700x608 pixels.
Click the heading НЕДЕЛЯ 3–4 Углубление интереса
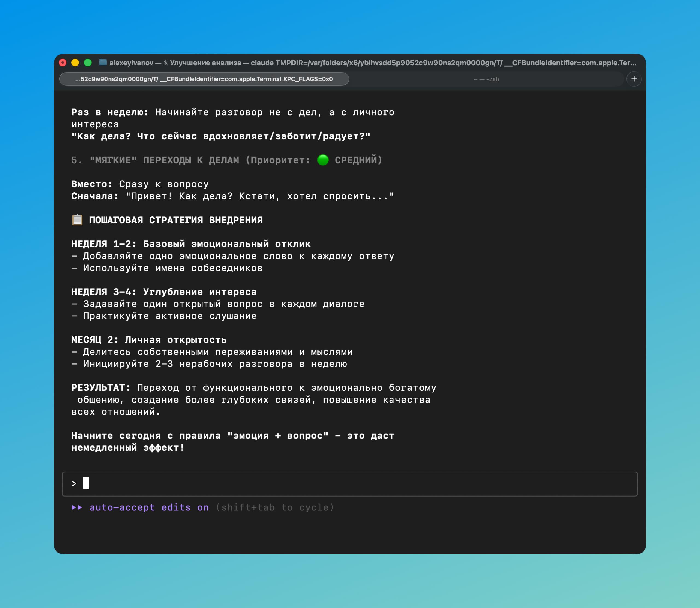(x=164, y=292)
